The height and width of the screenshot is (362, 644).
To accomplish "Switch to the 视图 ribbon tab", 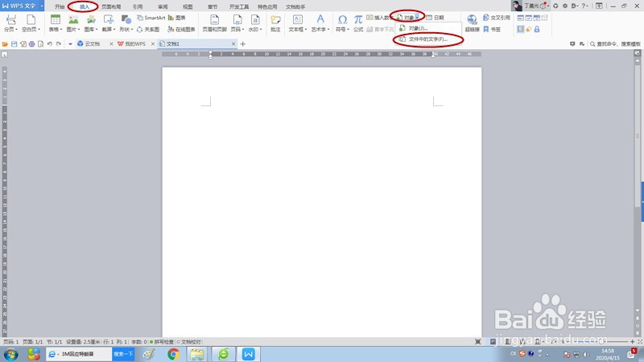I will pyautogui.click(x=188, y=6).
